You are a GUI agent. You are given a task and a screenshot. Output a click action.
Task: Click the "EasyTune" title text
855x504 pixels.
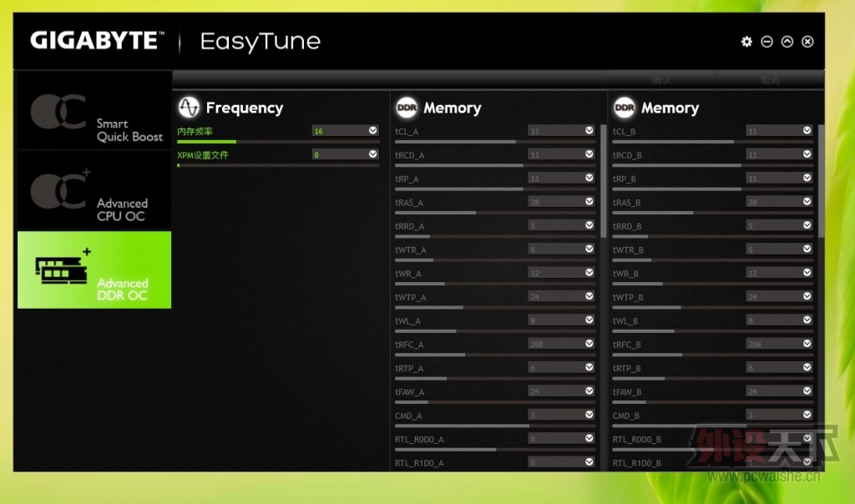tap(261, 42)
